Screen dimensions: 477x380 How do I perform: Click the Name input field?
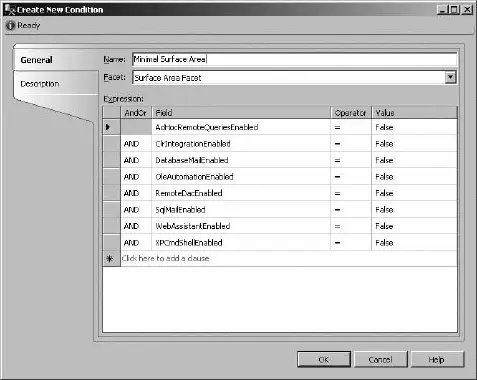[294, 59]
